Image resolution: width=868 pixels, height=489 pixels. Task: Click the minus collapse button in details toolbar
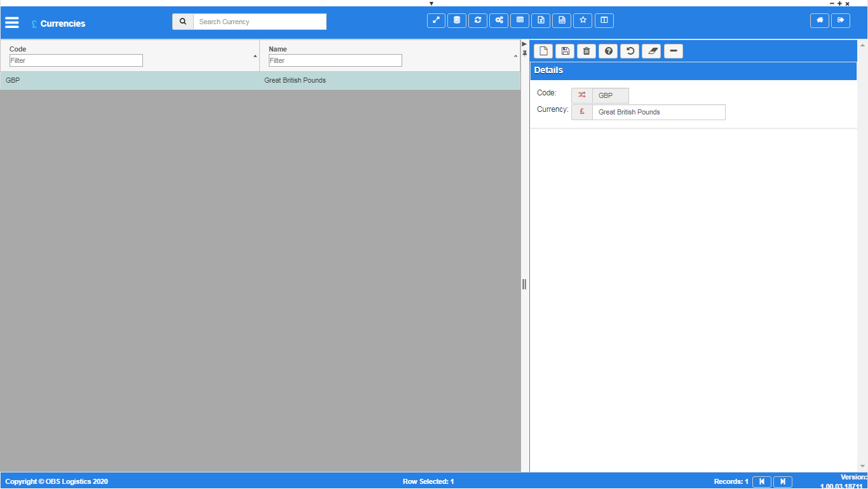click(x=674, y=51)
